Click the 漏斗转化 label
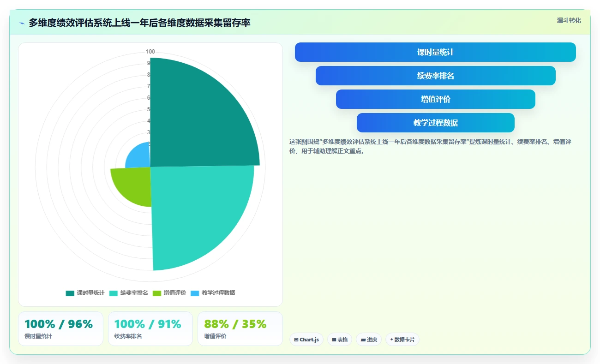Viewport: 600px width, 364px height. point(569,20)
